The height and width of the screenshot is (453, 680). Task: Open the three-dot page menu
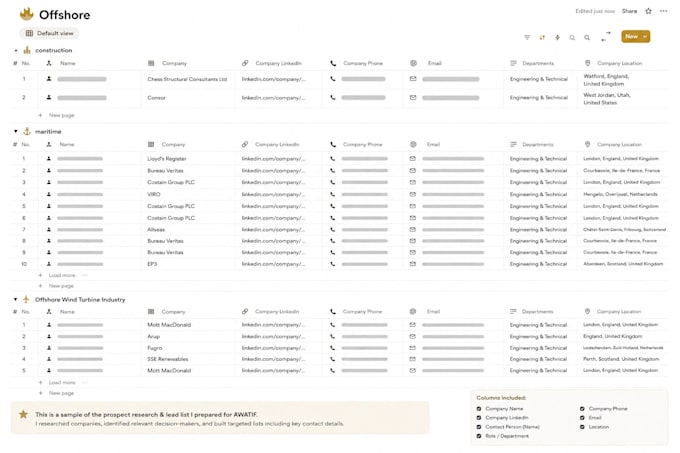point(664,11)
